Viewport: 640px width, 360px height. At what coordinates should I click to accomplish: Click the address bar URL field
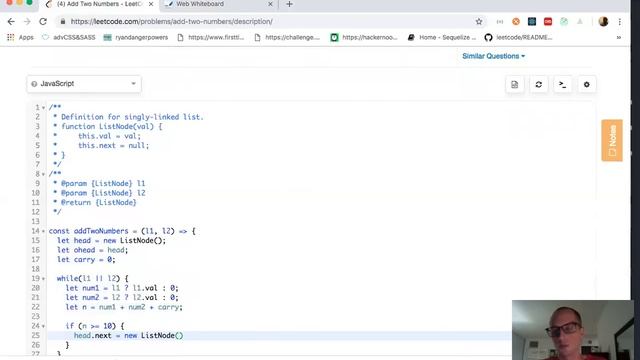(x=269, y=22)
